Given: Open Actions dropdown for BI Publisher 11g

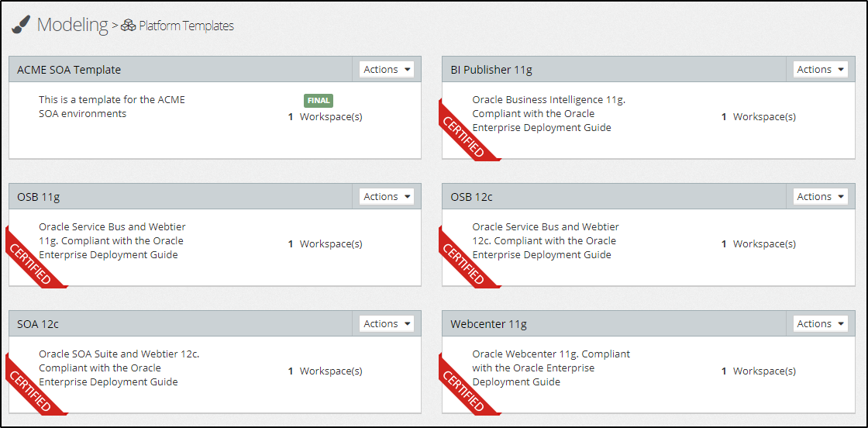Looking at the screenshot, I should [x=820, y=70].
